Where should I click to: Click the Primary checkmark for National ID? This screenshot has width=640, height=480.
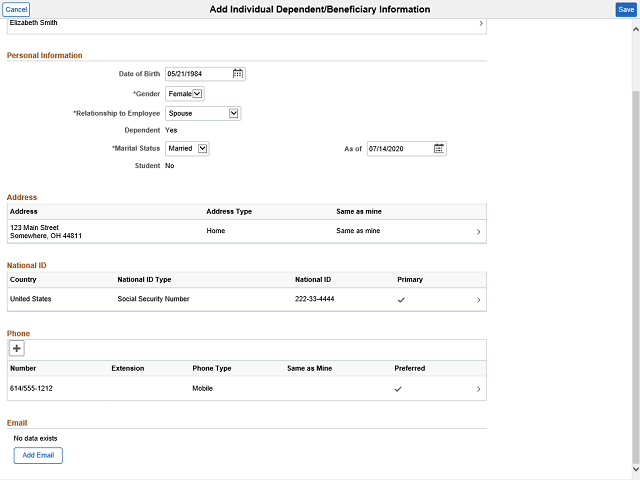[x=401, y=300]
